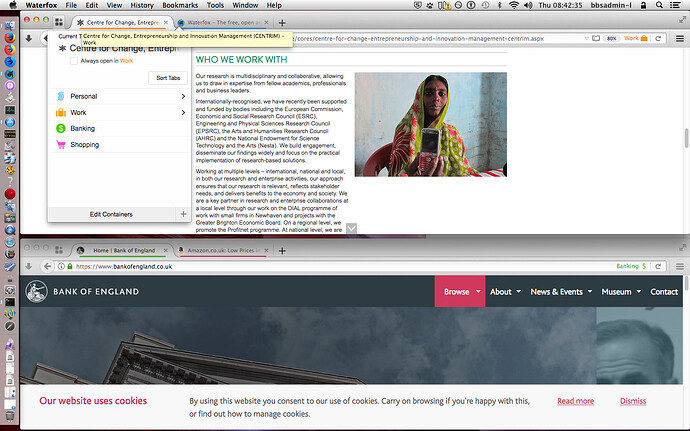This screenshot has width=690, height=431.
Task: Open the Waterfox application menu
Action: pyautogui.click(x=41, y=5)
